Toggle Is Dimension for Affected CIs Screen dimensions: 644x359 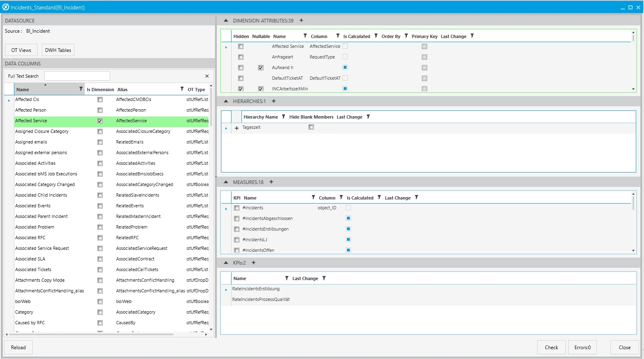coord(100,99)
